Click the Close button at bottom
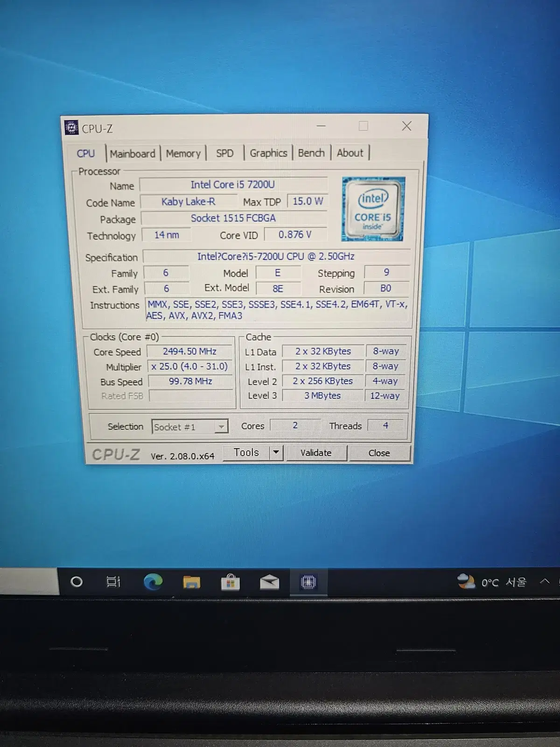 point(379,453)
